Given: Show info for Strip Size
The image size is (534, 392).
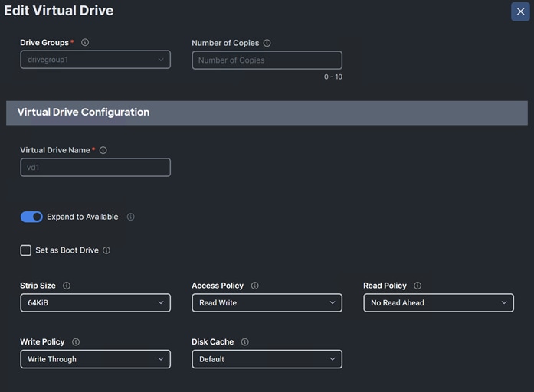Looking at the screenshot, I should pos(67,286).
